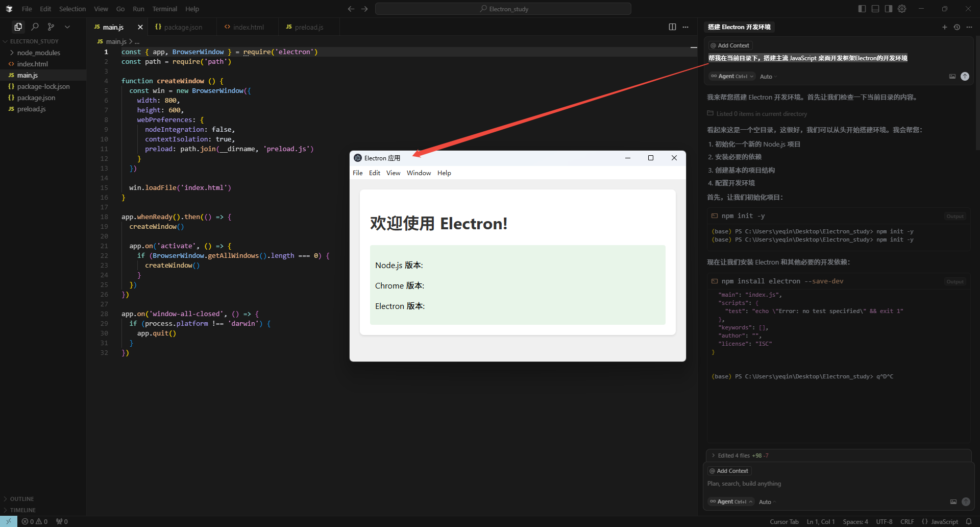Toggle the secondary side bar layout button
This screenshot has height=527, width=980.
click(x=889, y=9)
